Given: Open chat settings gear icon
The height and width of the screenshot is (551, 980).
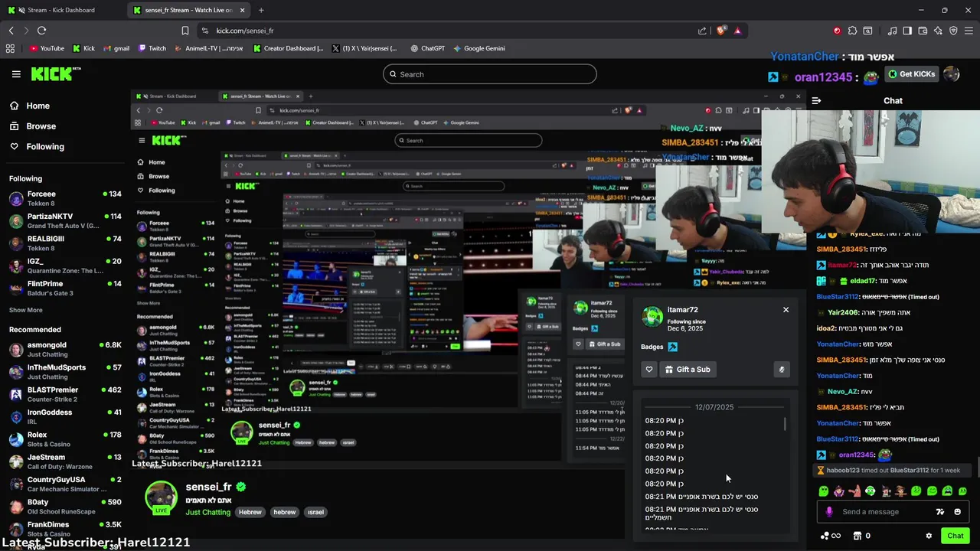Looking at the screenshot, I should (929, 536).
